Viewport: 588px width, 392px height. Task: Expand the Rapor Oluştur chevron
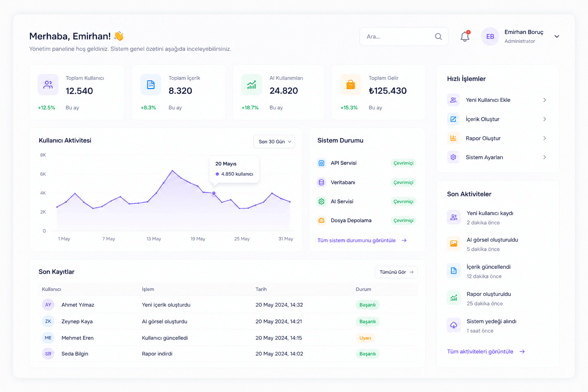pos(544,138)
